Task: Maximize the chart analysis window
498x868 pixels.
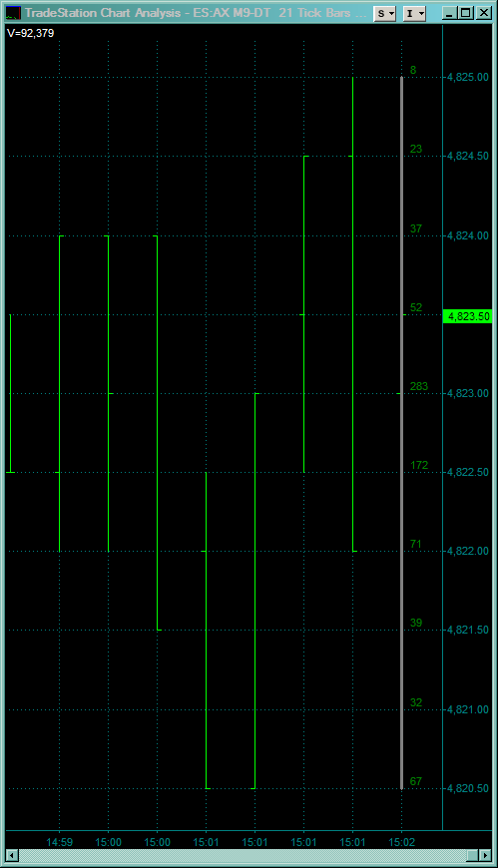Action: pyautogui.click(x=466, y=13)
